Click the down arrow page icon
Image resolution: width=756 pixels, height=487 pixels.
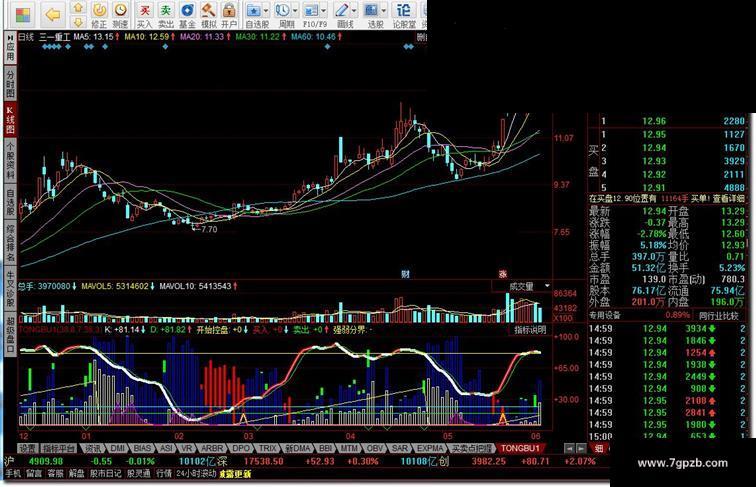[x=78, y=22]
